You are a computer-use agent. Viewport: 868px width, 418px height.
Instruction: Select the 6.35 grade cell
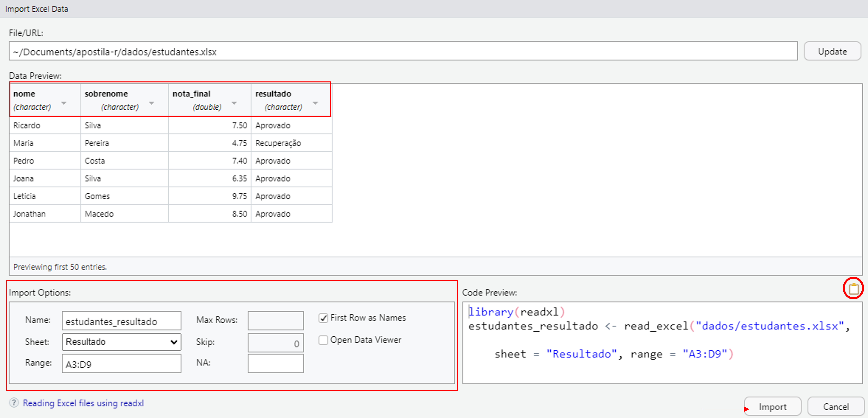click(x=210, y=178)
